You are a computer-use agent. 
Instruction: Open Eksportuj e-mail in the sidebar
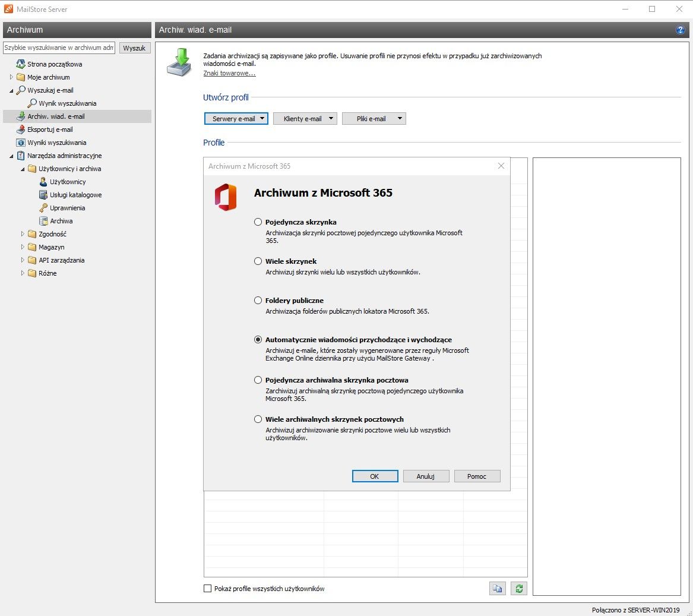pyautogui.click(x=50, y=129)
